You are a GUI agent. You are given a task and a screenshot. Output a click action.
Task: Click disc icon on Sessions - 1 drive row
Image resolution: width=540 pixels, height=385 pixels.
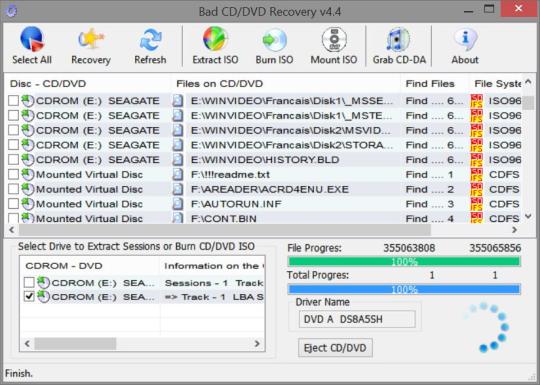pos(43,282)
